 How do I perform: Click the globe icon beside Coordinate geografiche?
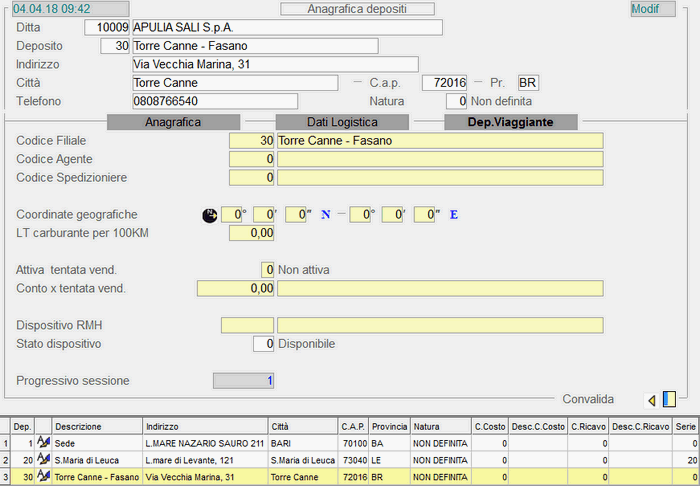click(x=209, y=215)
